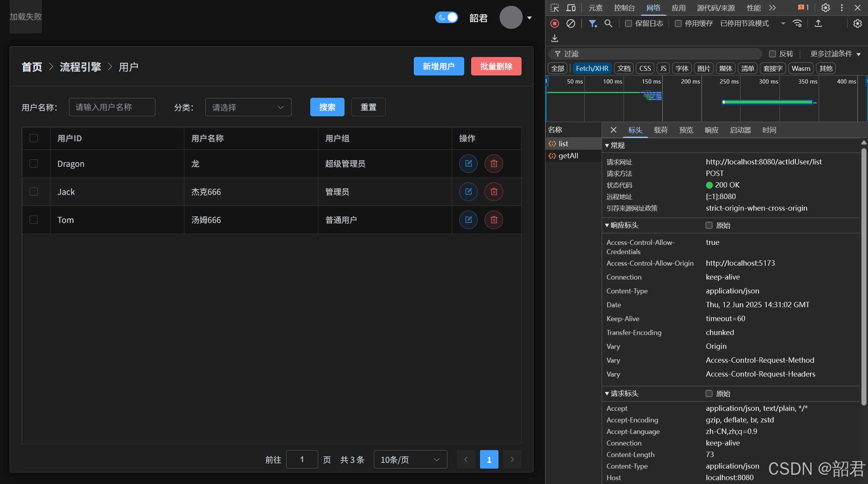Click the stop recording network log icon

click(554, 23)
